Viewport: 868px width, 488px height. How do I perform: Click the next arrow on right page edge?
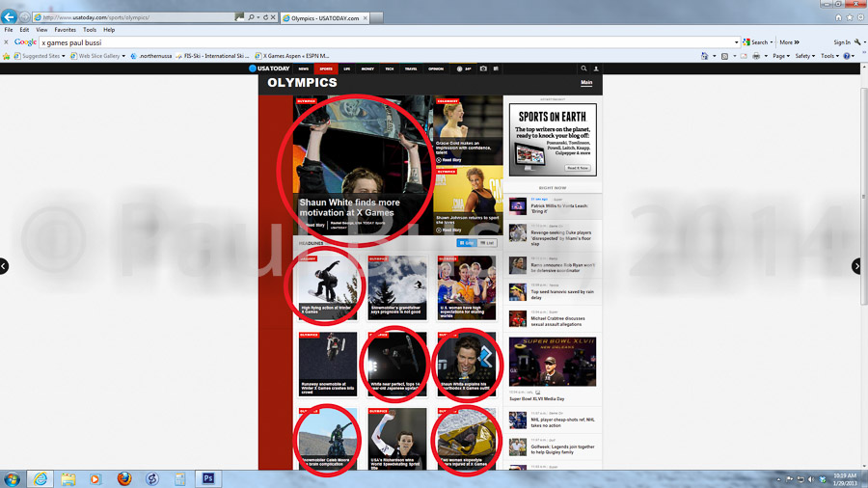tap(857, 266)
